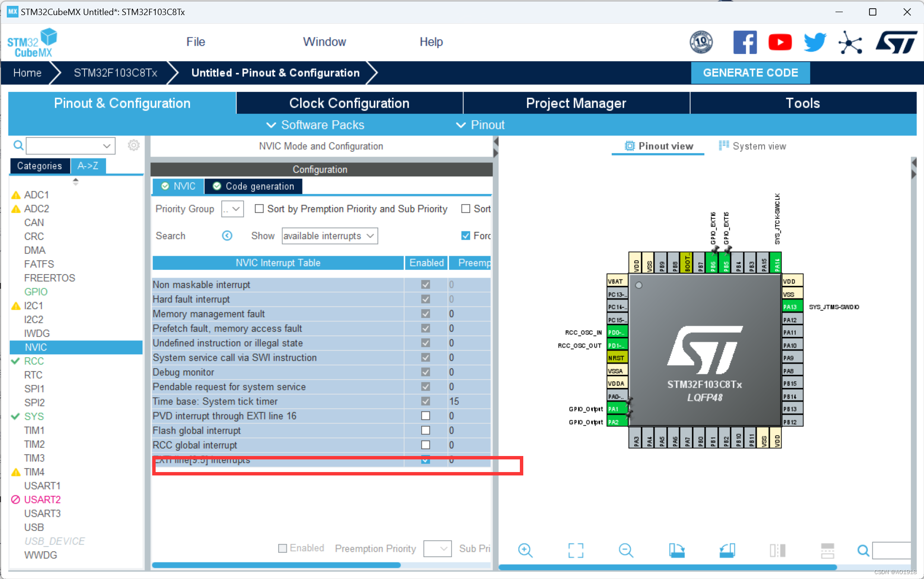The image size is (924, 579).
Task: Enable Sort by Premption Priority and Sub Priority
Action: click(x=259, y=209)
